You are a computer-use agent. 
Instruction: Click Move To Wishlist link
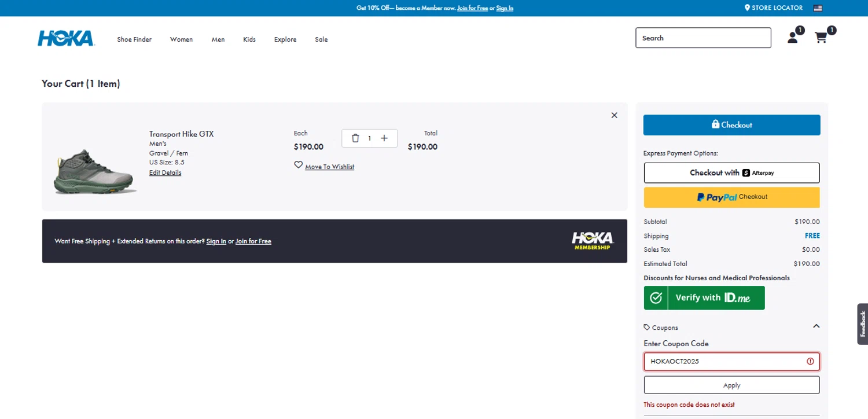tap(329, 167)
